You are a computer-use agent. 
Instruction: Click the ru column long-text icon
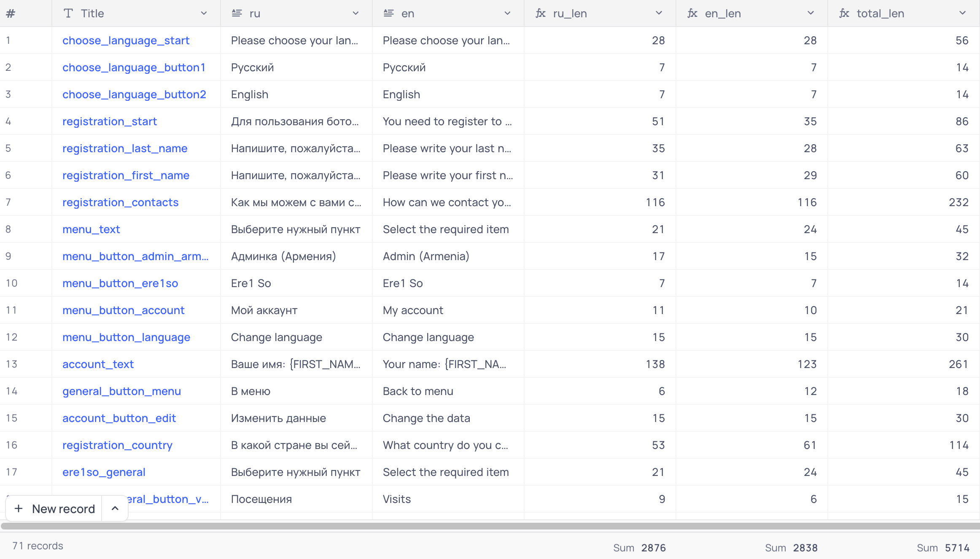point(237,13)
